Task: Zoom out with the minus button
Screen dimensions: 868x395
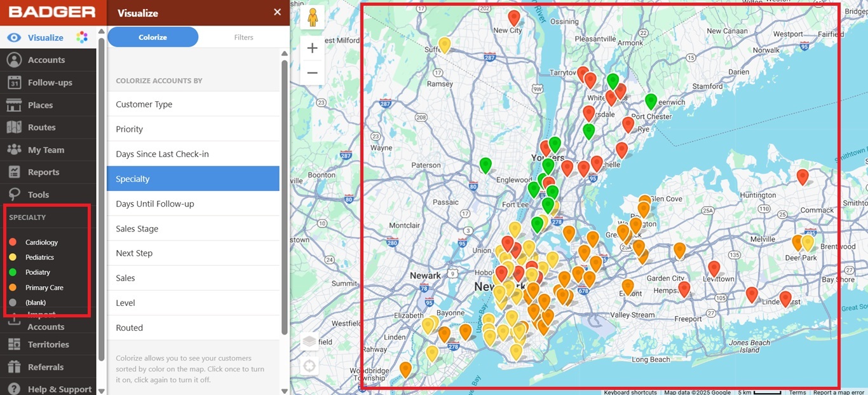Action: click(312, 73)
